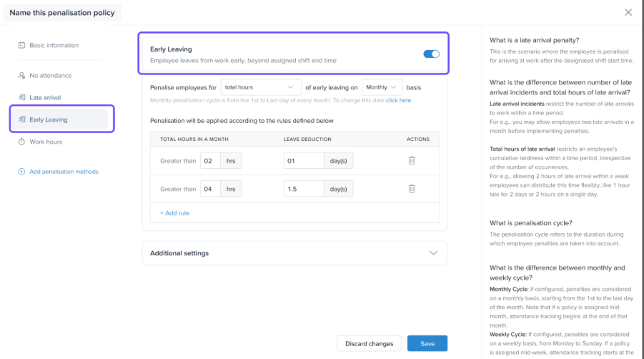Go to No attendance section
The height and width of the screenshot is (359, 644).
[51, 76]
